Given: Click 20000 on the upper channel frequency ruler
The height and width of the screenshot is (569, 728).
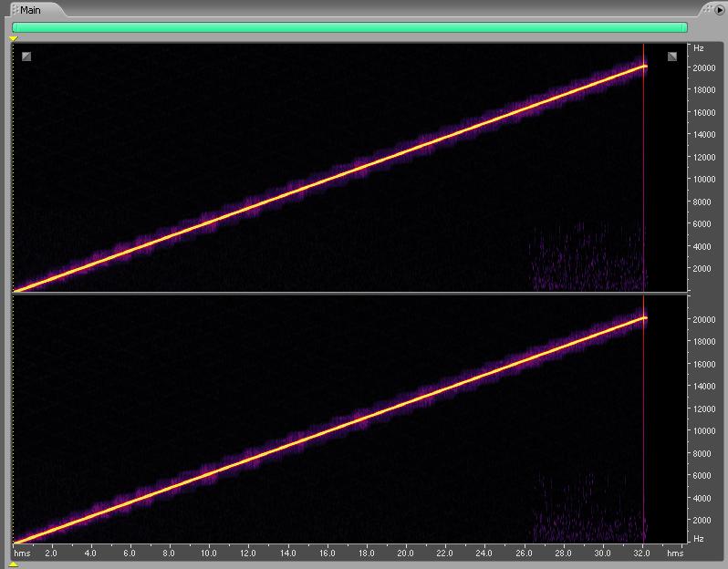Looking at the screenshot, I should click(704, 67).
